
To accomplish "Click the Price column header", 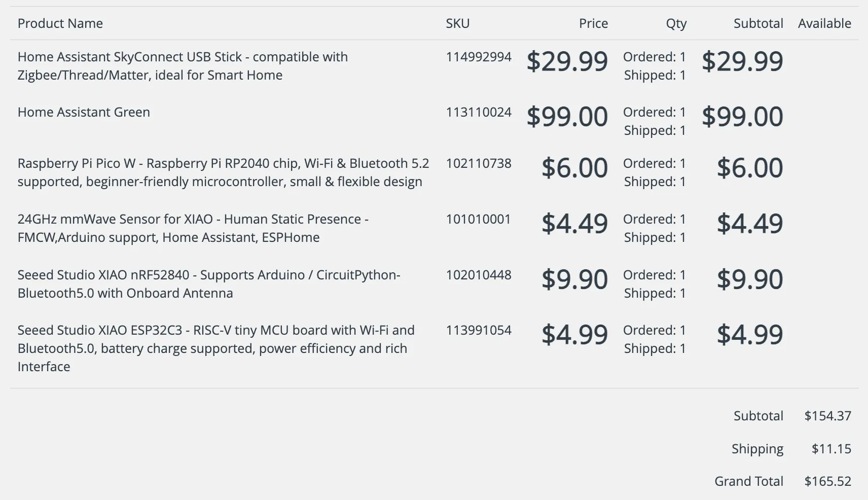I will pos(593,23).
